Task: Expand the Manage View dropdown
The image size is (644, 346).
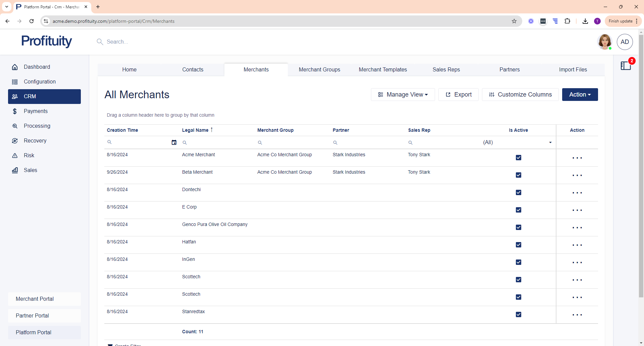Action: 403,95
